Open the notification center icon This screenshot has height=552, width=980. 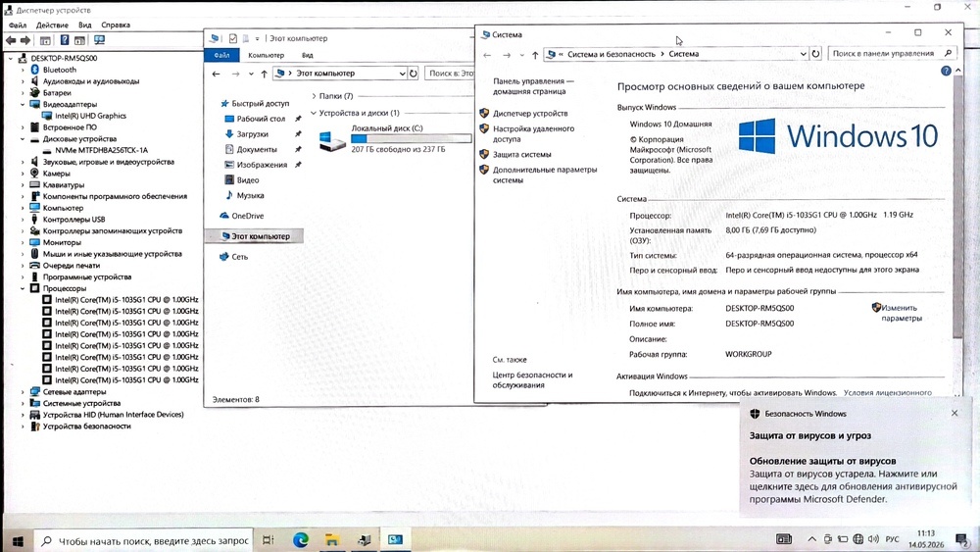point(962,539)
